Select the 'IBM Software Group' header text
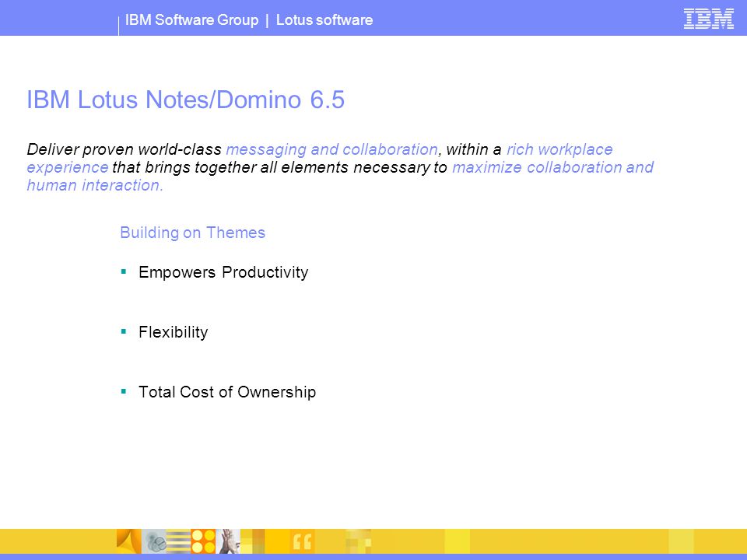 (x=191, y=20)
